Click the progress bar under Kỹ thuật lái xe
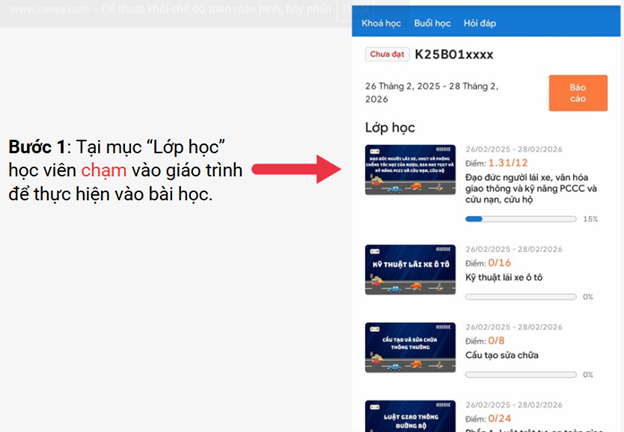This screenshot has height=432, width=624. [x=521, y=297]
